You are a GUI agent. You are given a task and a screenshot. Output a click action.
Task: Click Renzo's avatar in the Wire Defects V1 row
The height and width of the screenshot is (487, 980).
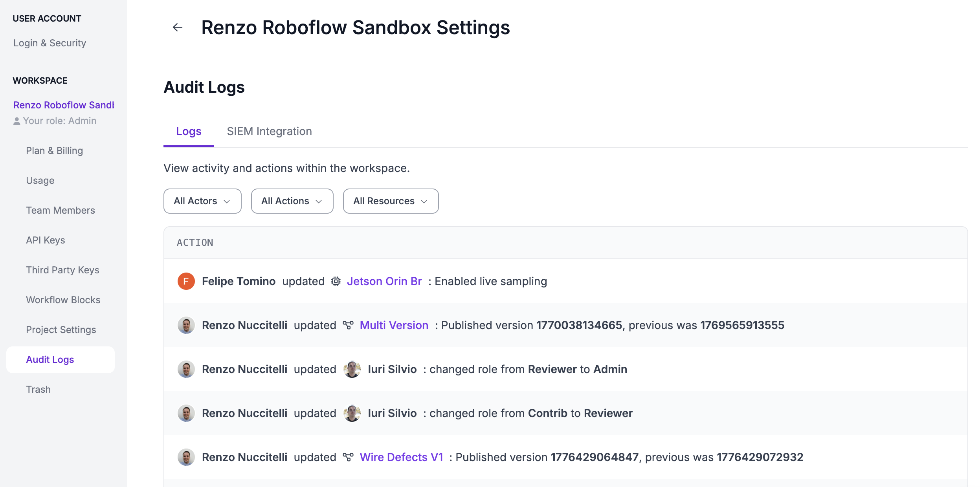click(x=186, y=457)
